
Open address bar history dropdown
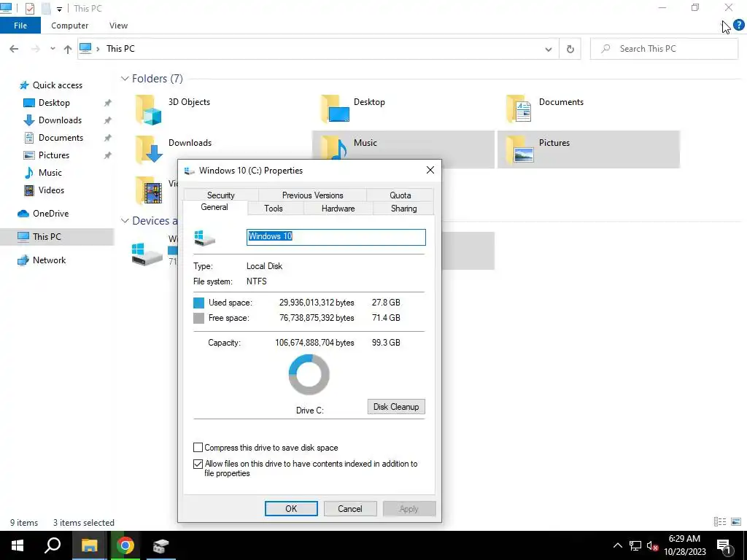(549, 49)
